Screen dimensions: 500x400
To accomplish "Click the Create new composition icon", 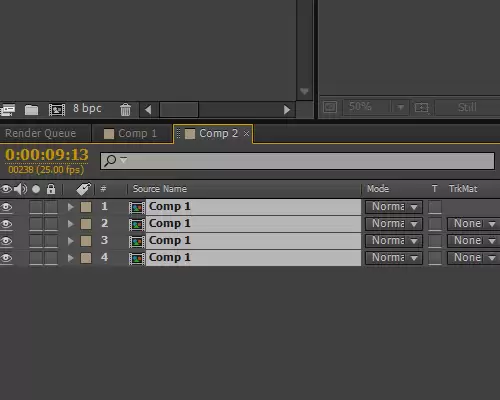I will (x=57, y=110).
